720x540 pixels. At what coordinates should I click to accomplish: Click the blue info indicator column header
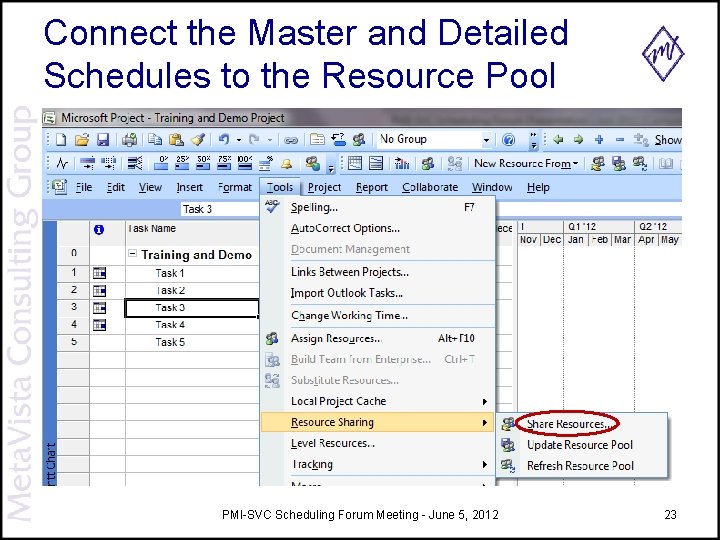point(99,230)
